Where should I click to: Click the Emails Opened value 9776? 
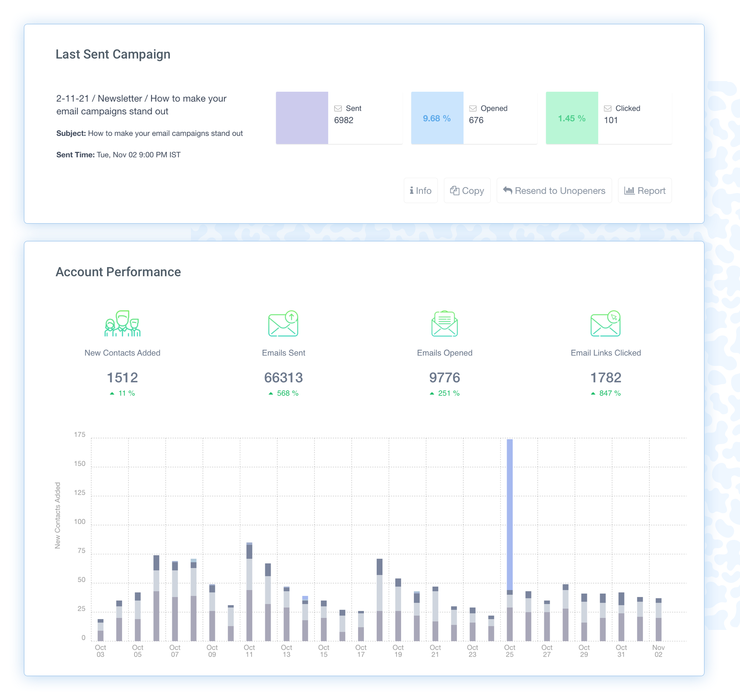pyautogui.click(x=444, y=378)
